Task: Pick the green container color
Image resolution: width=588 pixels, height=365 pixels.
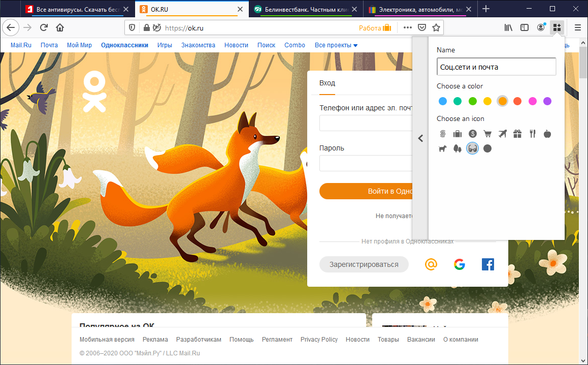Action: coord(473,101)
